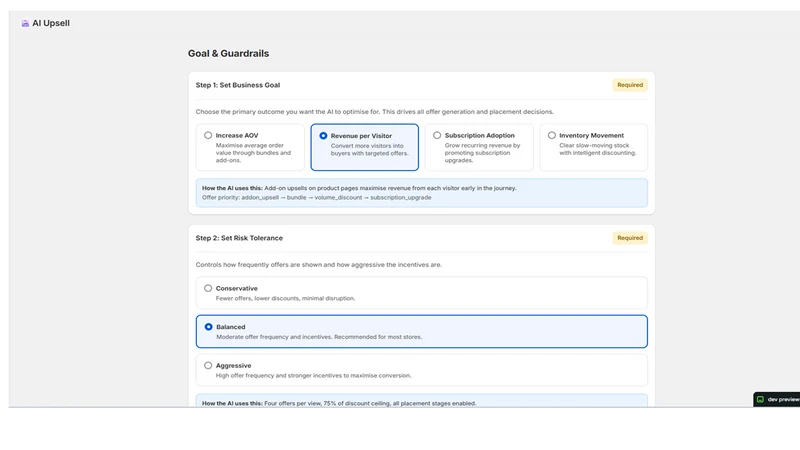Click 'Fewer offers, lower discounts' description
Viewport: 800px width, 450px height.
[285, 298]
